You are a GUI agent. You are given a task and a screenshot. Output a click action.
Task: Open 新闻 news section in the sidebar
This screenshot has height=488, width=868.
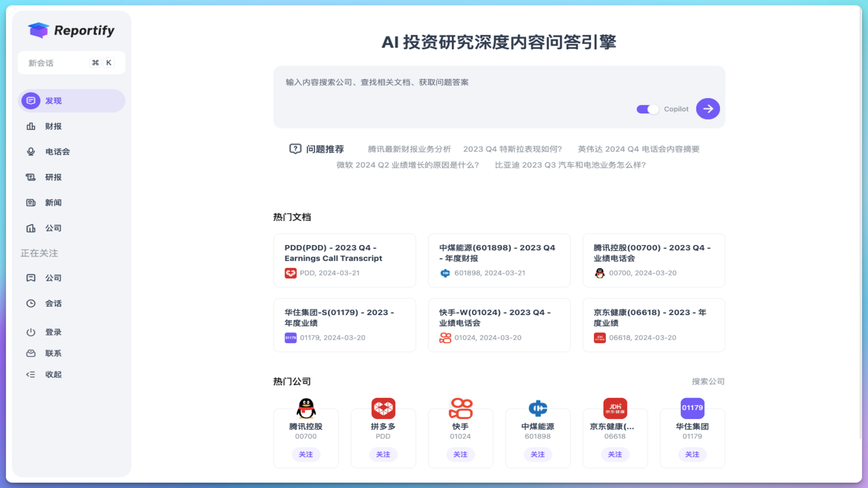click(x=53, y=203)
